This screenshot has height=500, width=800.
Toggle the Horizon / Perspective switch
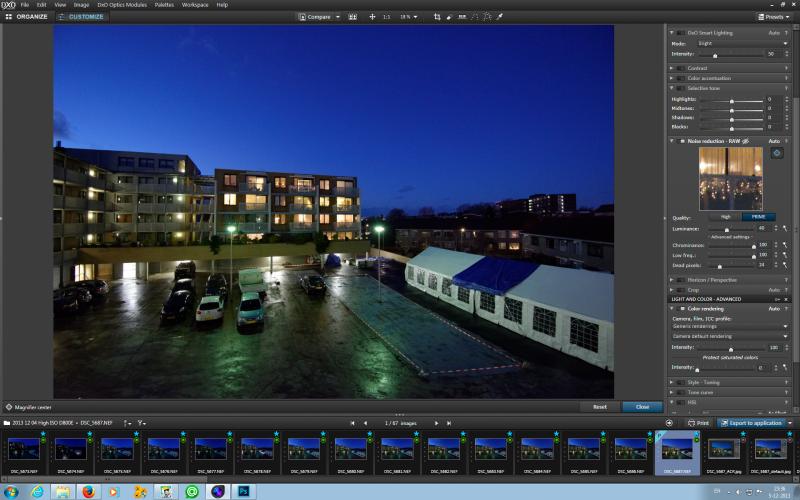681,280
